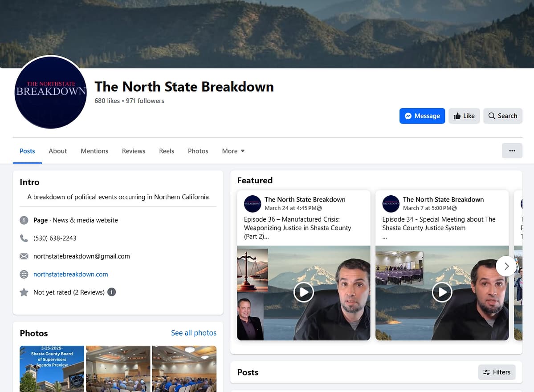
Task: Open the three-dots page options menu
Action: (x=512, y=151)
